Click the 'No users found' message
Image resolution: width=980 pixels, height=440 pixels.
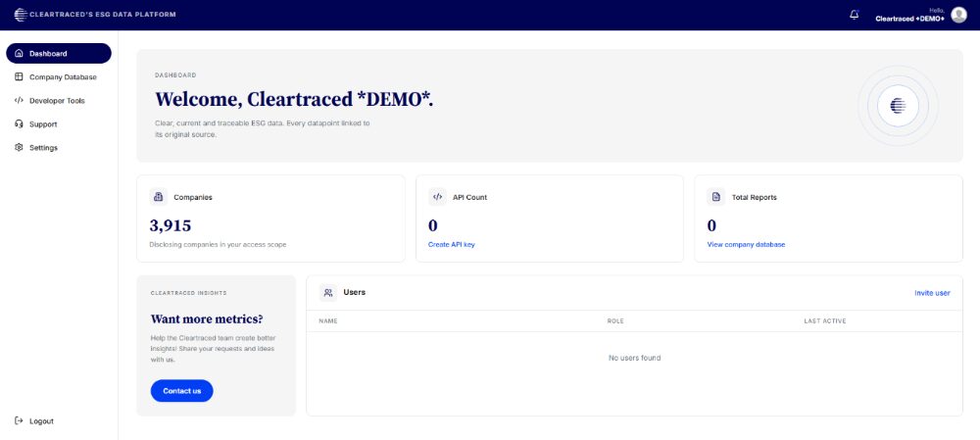coord(634,358)
